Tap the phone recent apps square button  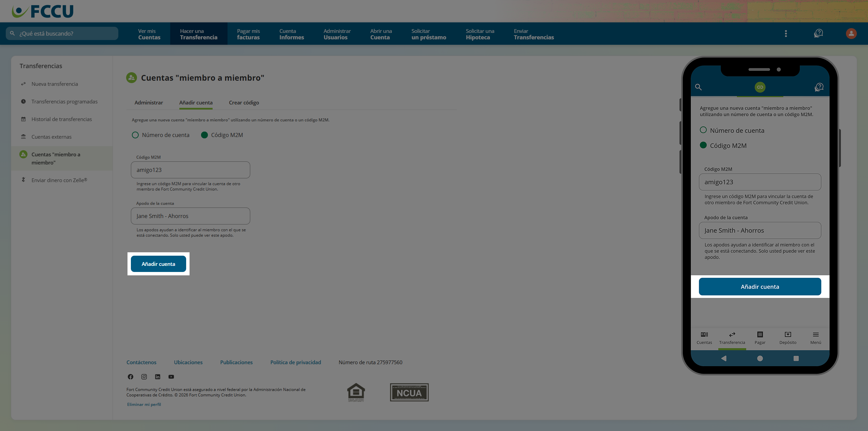pyautogui.click(x=796, y=358)
